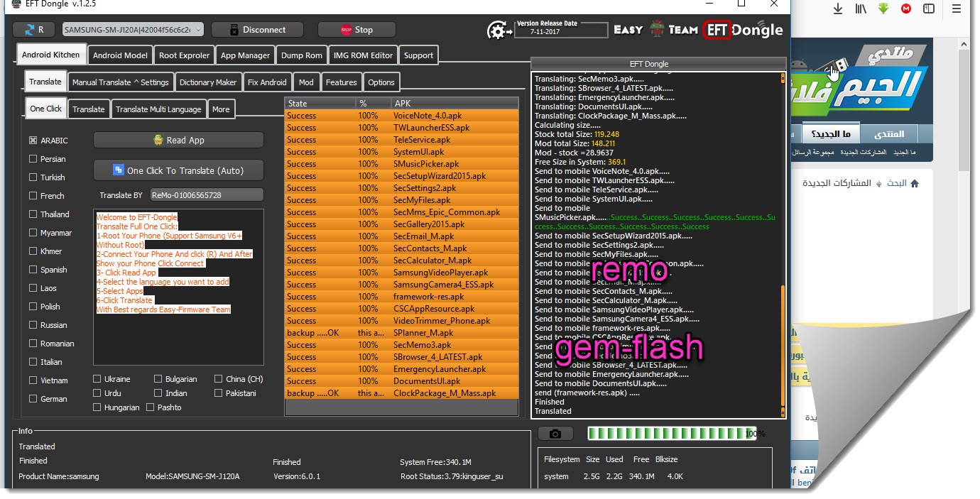980x499 pixels.
Task: Select the ClockPackage_M_Mass.apk row
Action: (x=402, y=393)
